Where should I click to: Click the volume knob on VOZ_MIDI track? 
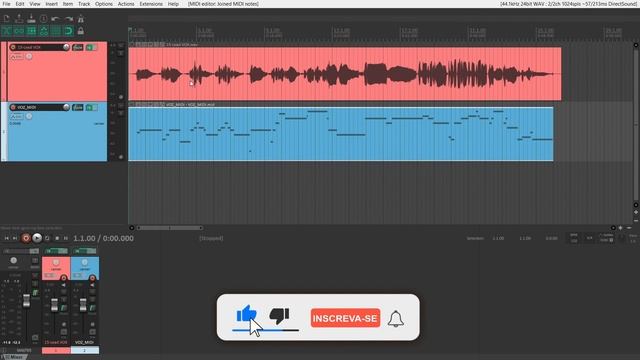pyautogui.click(x=66, y=107)
